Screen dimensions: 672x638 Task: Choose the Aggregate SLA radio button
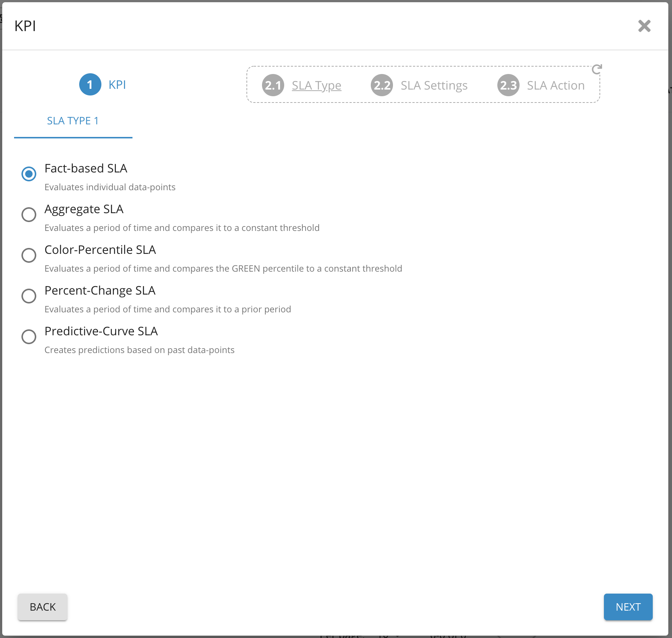click(x=29, y=215)
